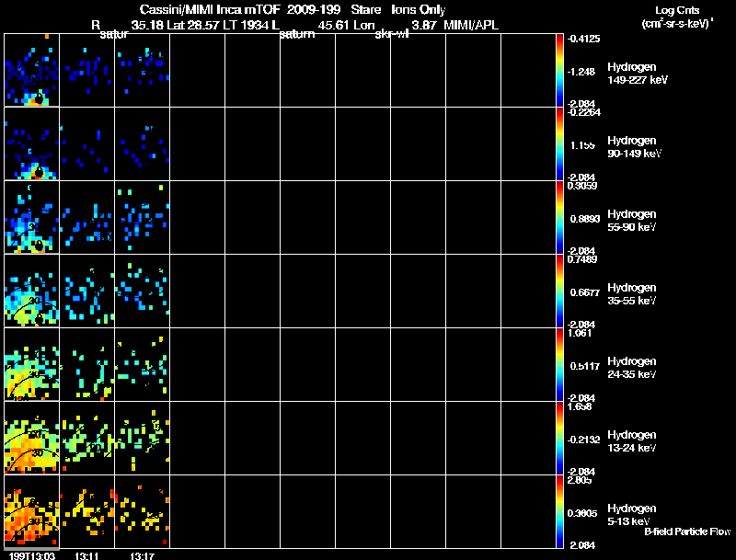
Task: Click the '0.5117' color bar midpoint value
Action: tap(585, 366)
